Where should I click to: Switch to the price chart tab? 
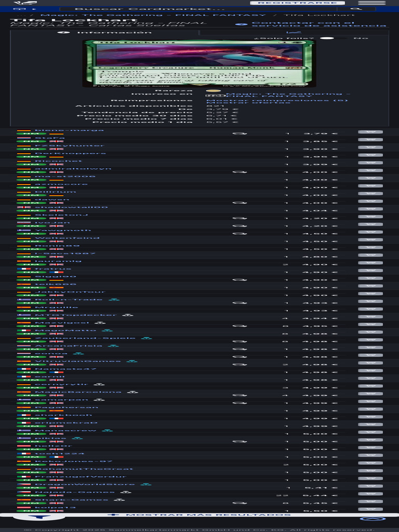(294, 32)
